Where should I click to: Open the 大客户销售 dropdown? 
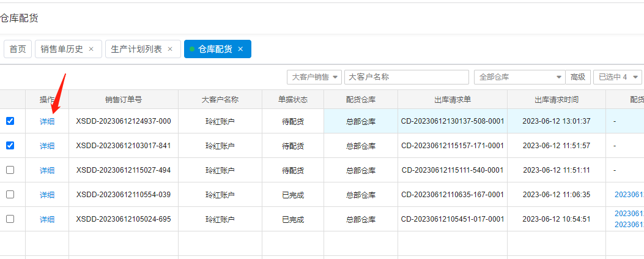click(314, 77)
